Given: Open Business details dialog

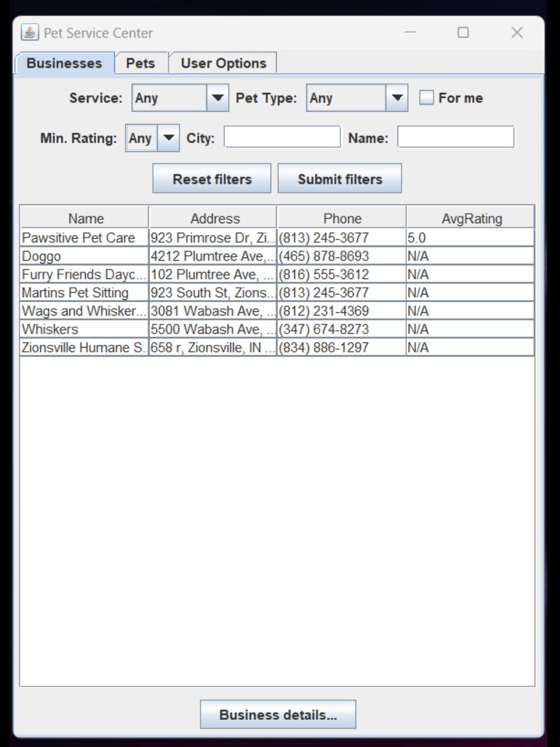Looking at the screenshot, I should (x=278, y=714).
